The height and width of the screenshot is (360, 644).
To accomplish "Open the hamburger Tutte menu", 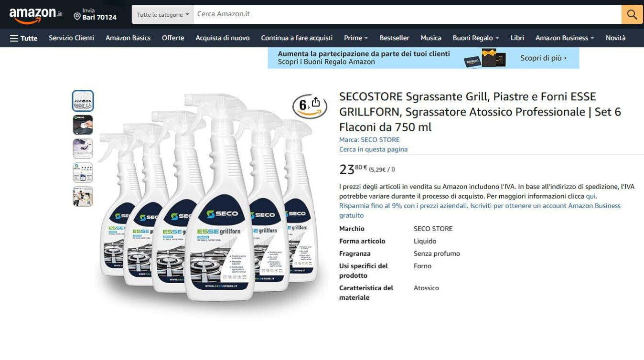I will tap(23, 38).
